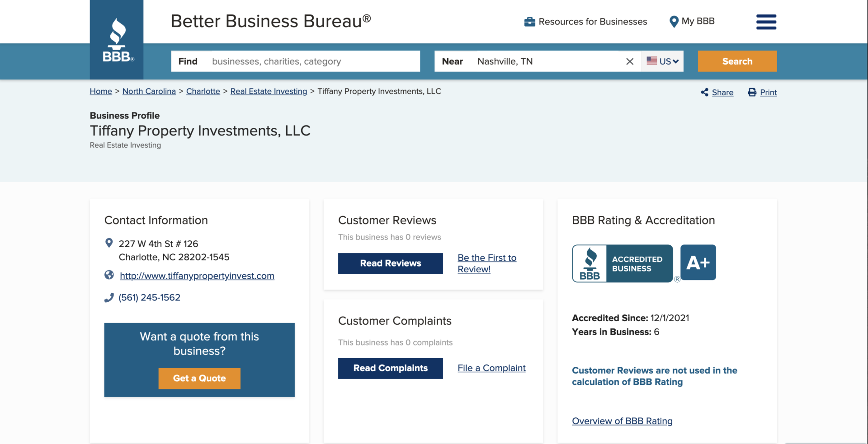
Task: Click the Near location input field
Action: [547, 61]
